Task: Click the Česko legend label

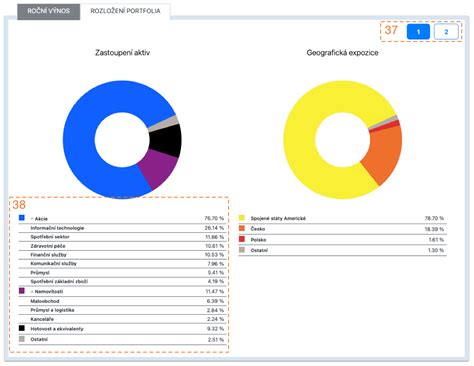Action: pyautogui.click(x=258, y=229)
